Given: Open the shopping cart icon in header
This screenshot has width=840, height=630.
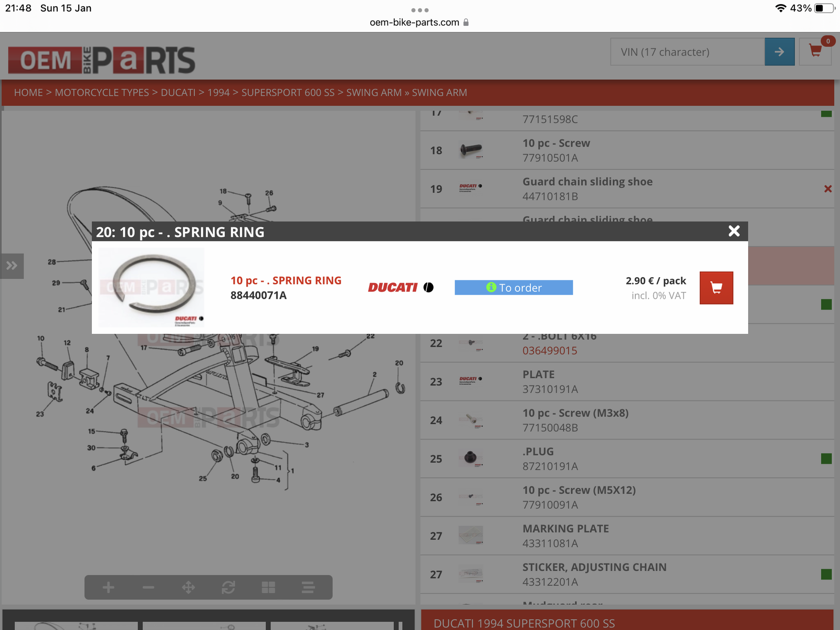Looking at the screenshot, I should 815,51.
